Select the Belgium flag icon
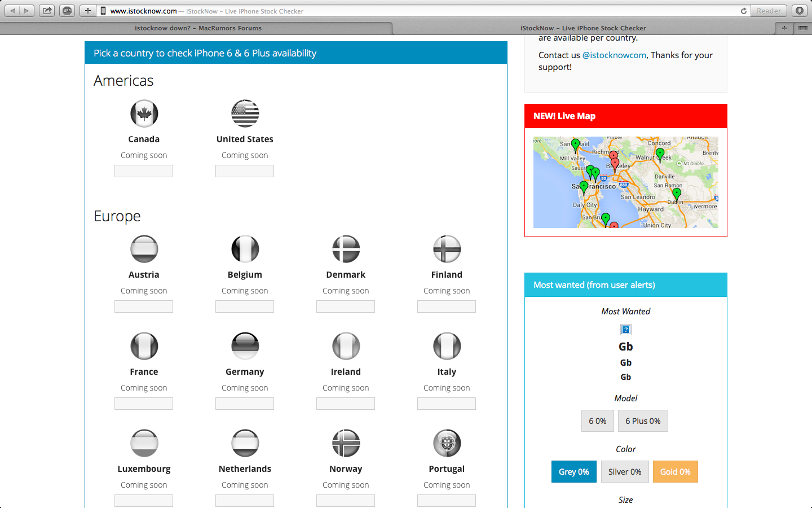The width and height of the screenshot is (812, 508). (245, 249)
